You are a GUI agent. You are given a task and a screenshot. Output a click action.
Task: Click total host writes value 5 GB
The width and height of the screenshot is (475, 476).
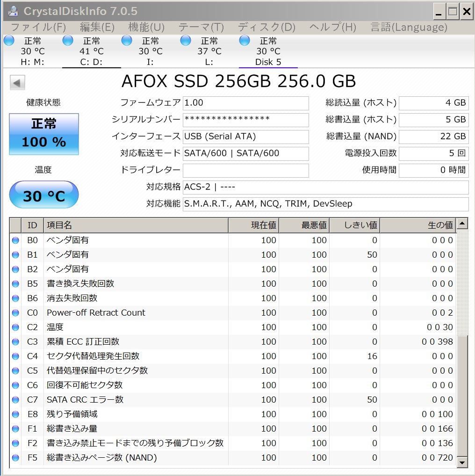coord(434,120)
